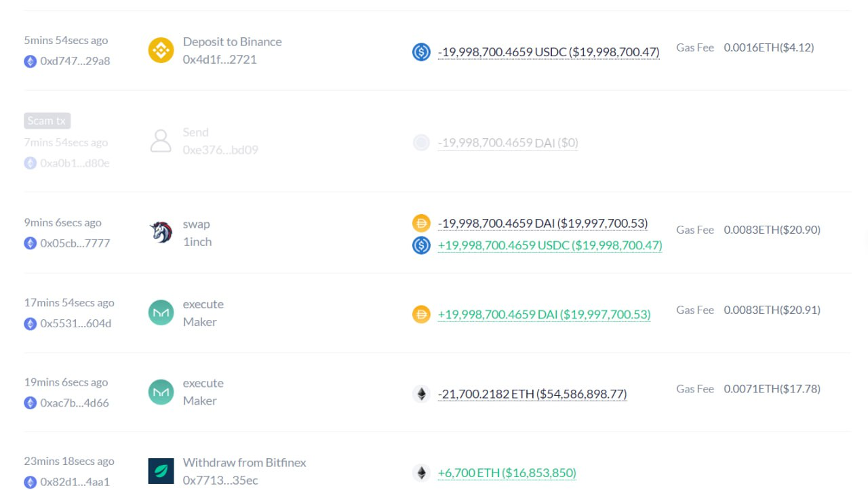Click the Binance logo icon
This screenshot has width=868, height=490.
point(161,50)
